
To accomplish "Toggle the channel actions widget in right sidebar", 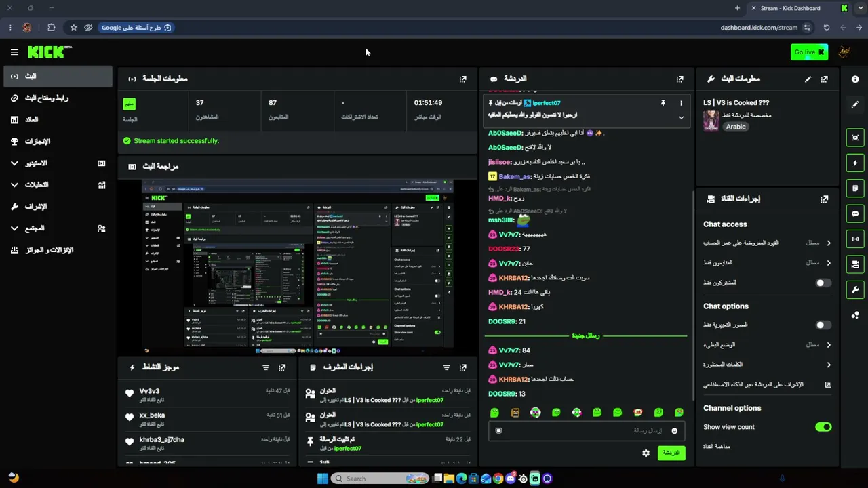I will click(855, 264).
